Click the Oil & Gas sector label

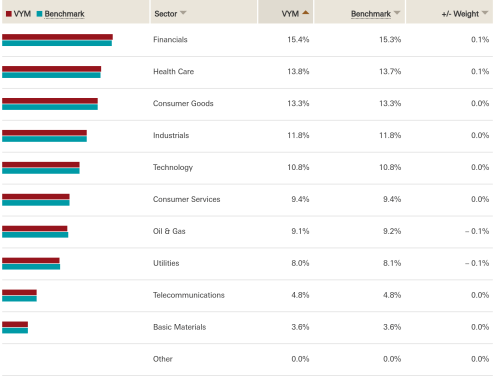pos(169,231)
